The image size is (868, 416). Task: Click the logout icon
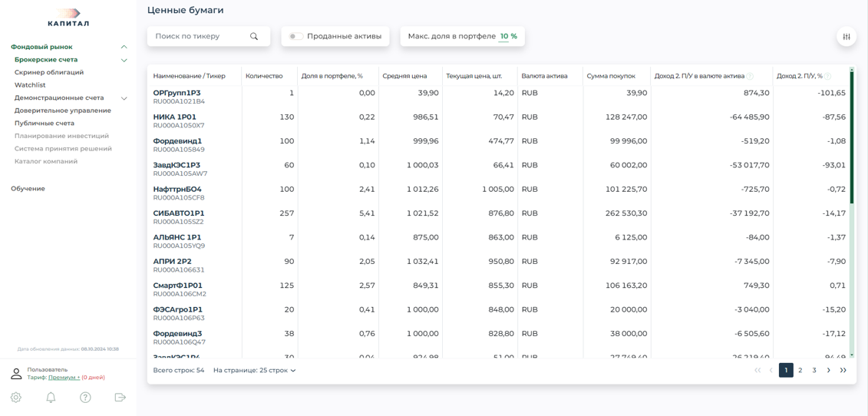point(120,398)
